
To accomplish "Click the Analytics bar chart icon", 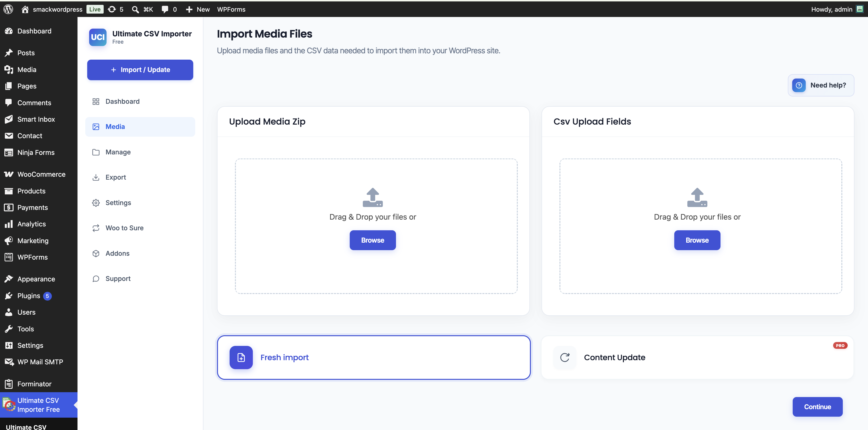I will (x=9, y=224).
